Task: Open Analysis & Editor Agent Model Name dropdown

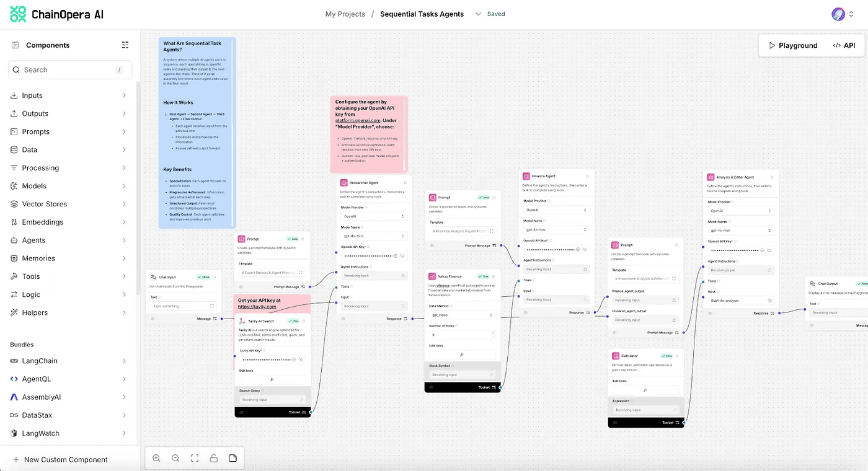Action: coord(740,231)
